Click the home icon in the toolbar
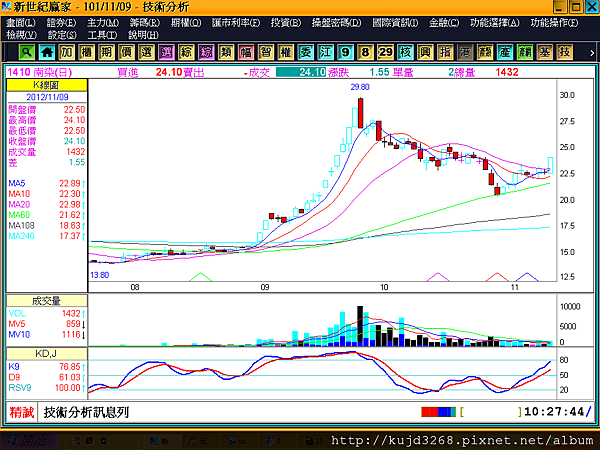The width and height of the screenshot is (600, 450). click(x=47, y=52)
